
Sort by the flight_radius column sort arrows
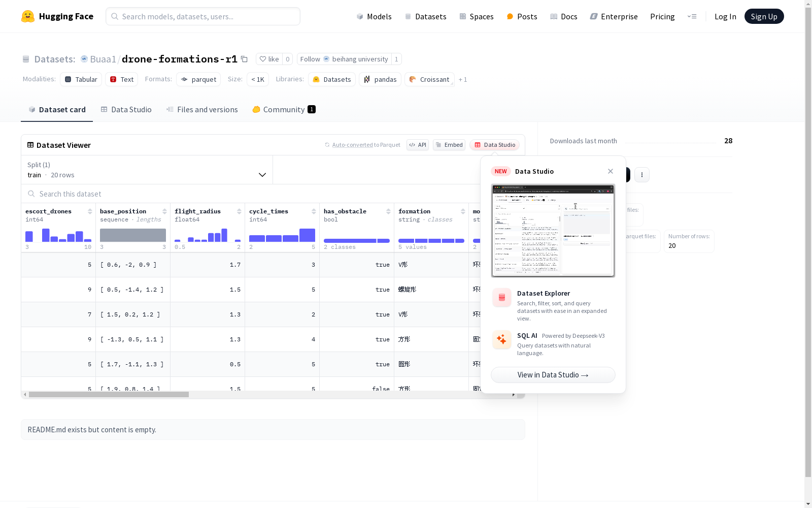click(239, 211)
